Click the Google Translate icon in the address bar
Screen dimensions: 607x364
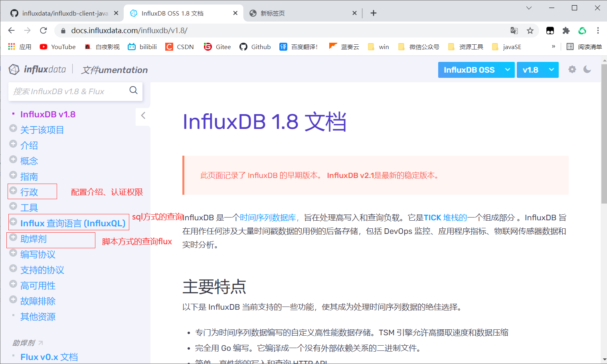click(x=514, y=30)
